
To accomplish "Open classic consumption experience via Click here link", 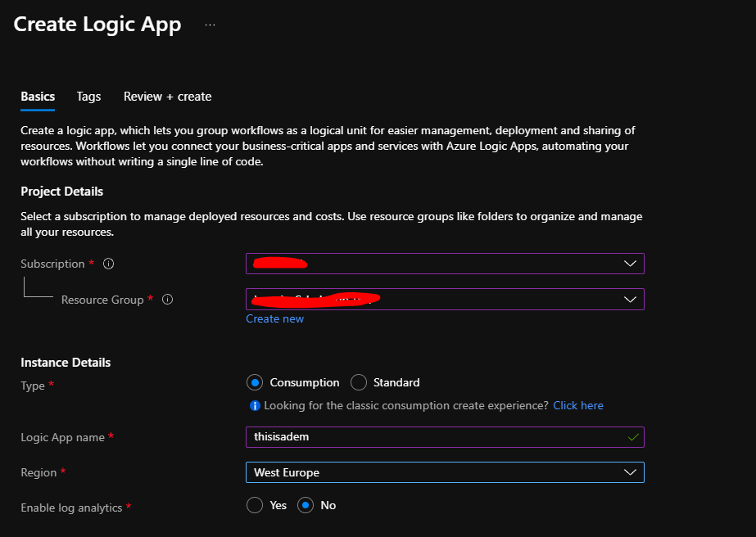I will [x=578, y=405].
